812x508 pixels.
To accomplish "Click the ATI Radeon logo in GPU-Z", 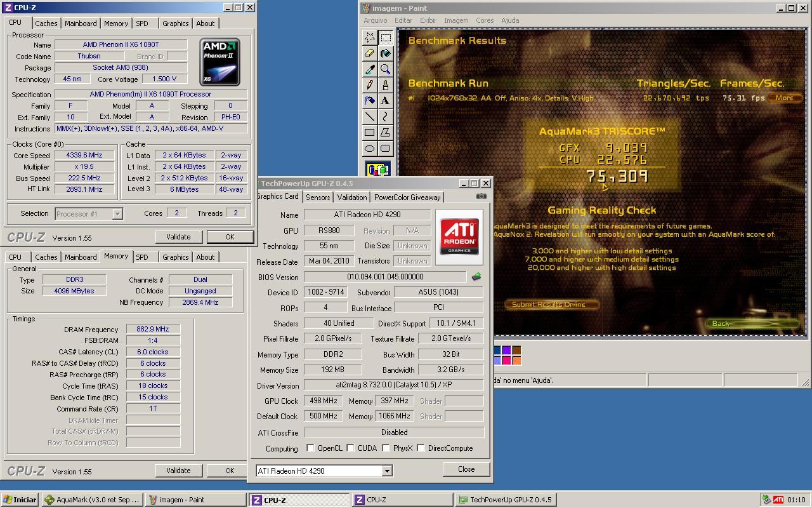I will tap(459, 237).
